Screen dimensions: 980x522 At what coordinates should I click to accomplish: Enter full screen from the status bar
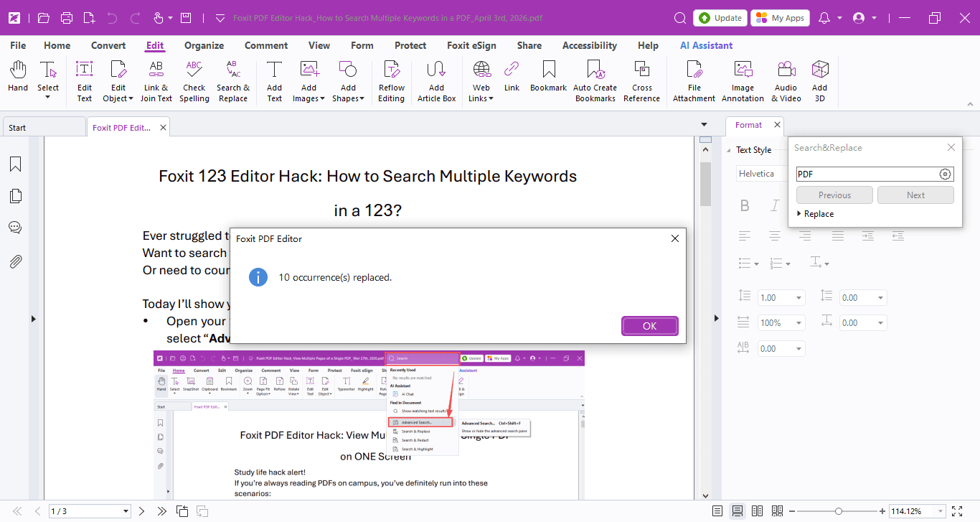coord(956,511)
